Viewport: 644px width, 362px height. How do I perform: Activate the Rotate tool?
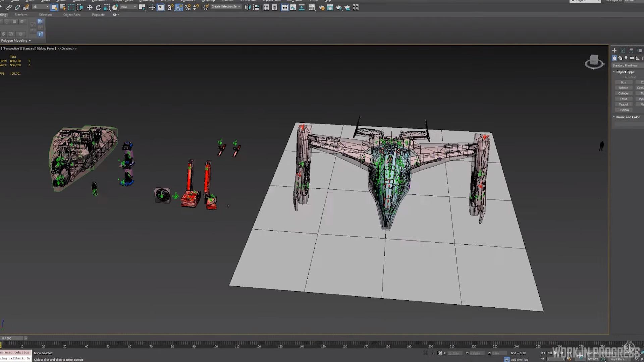[98, 7]
